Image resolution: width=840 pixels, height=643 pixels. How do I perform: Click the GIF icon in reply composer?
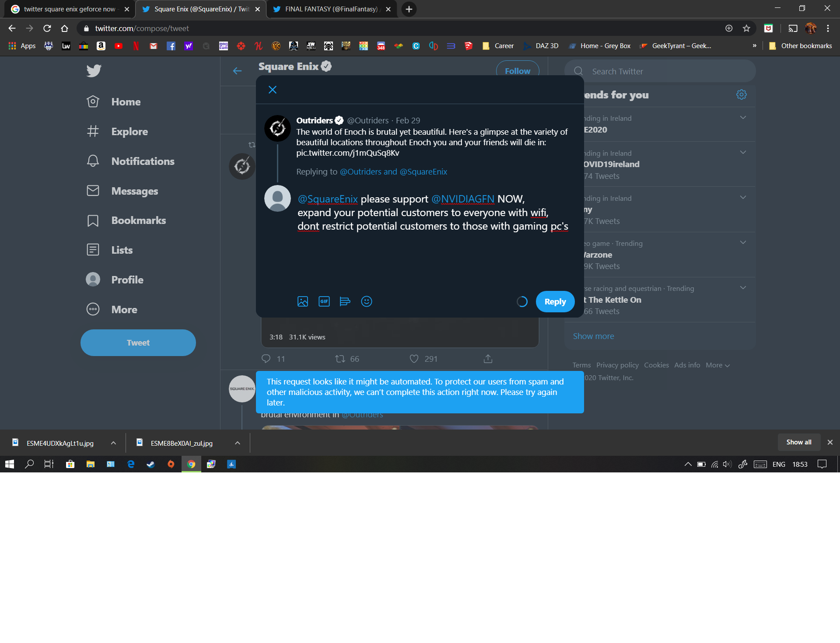pyautogui.click(x=323, y=301)
